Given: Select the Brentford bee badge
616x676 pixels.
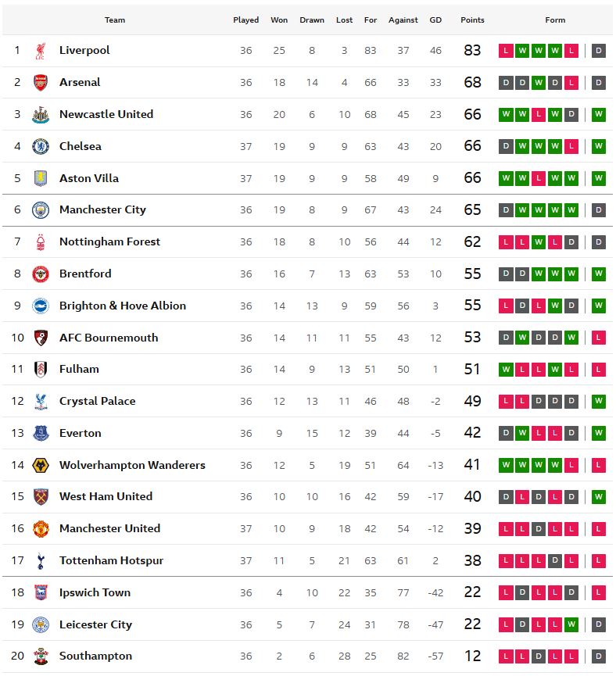Looking at the screenshot, I should (41, 274).
